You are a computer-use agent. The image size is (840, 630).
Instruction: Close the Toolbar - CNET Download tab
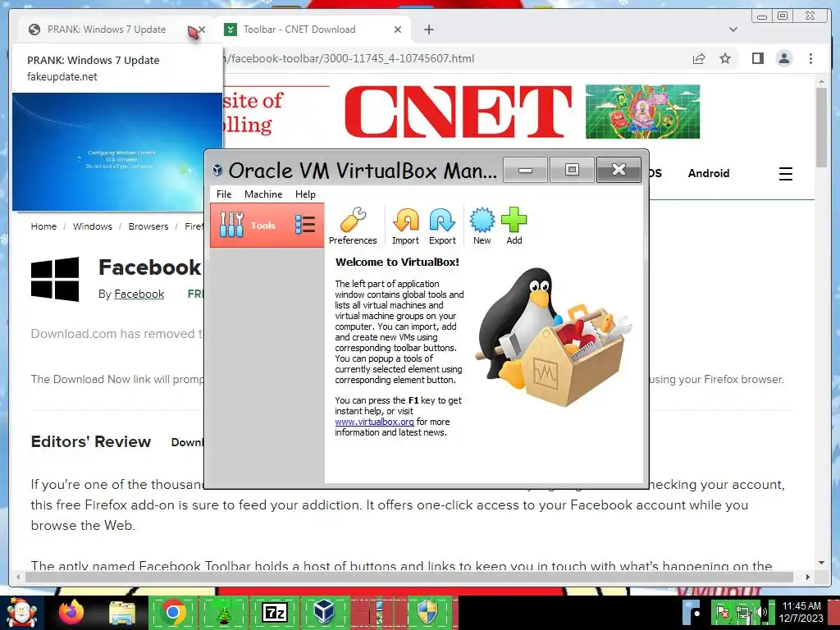click(x=398, y=30)
